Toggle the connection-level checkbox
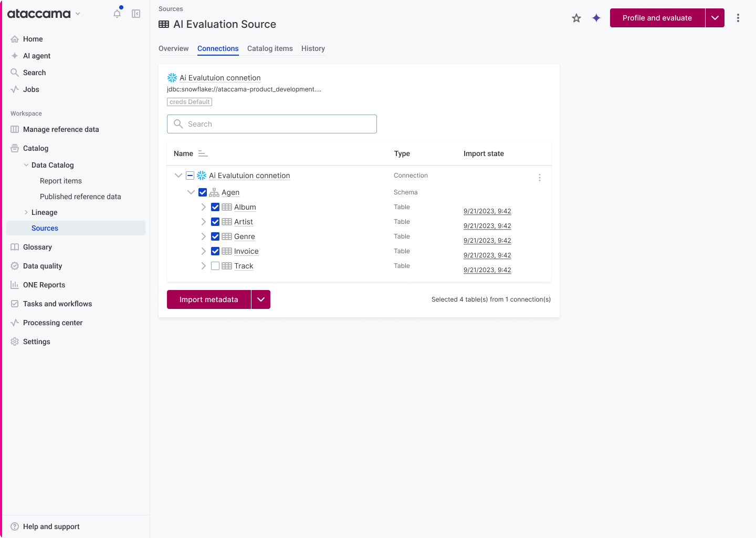The width and height of the screenshot is (756, 538). [190, 175]
